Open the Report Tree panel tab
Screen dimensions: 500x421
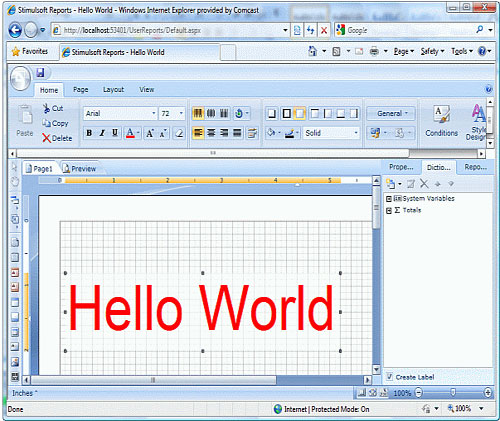[x=475, y=167]
